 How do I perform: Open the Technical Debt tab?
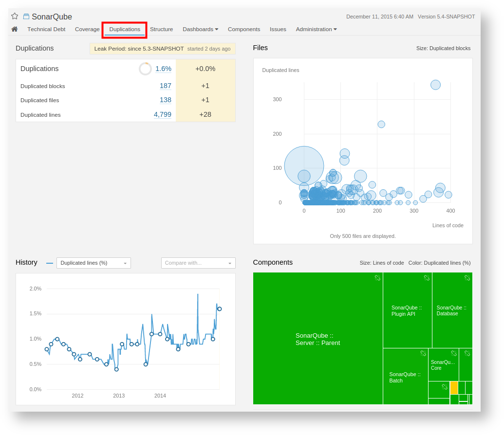[x=46, y=29]
